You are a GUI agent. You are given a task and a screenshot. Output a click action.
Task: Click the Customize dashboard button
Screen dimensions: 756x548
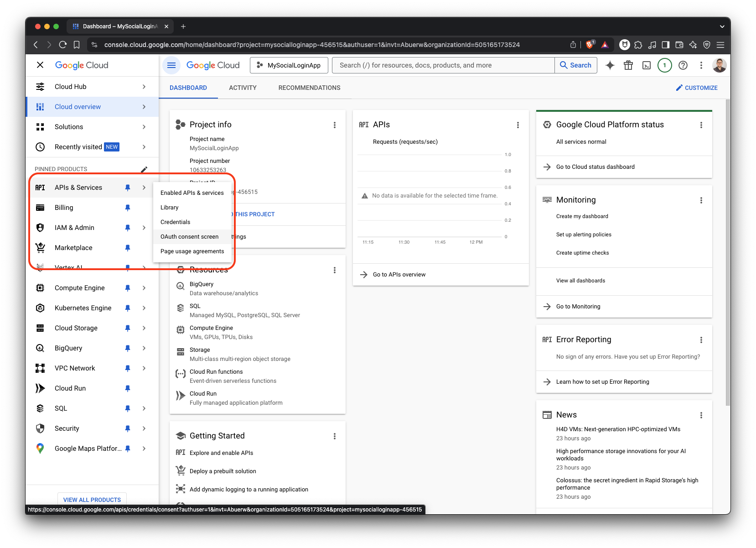pos(697,88)
